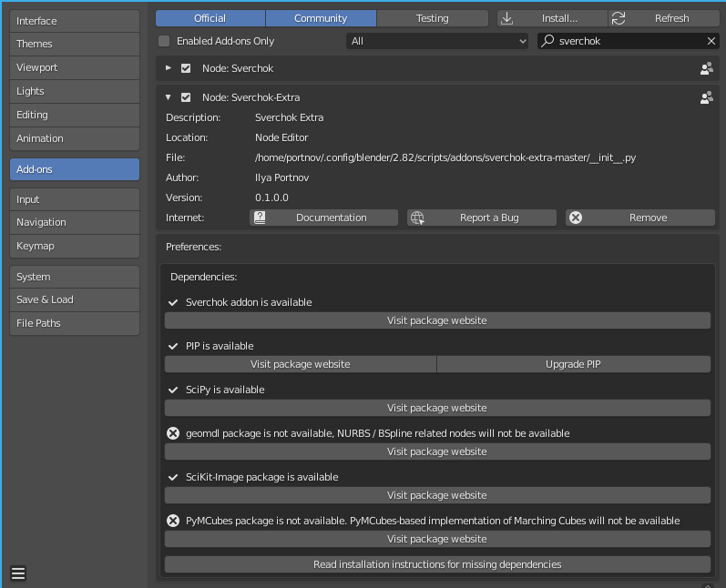Click the magnifier icon in search field
Image resolution: width=726 pixels, height=588 pixels.
547,41
